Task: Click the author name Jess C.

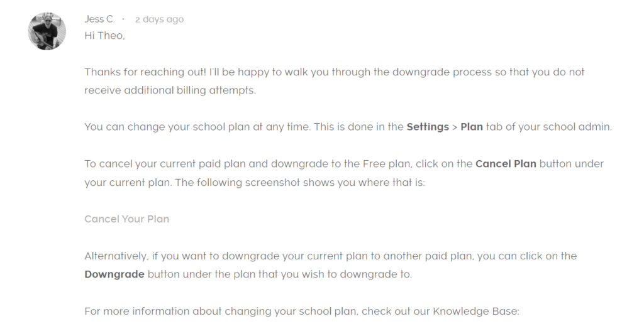Action: 99,19
